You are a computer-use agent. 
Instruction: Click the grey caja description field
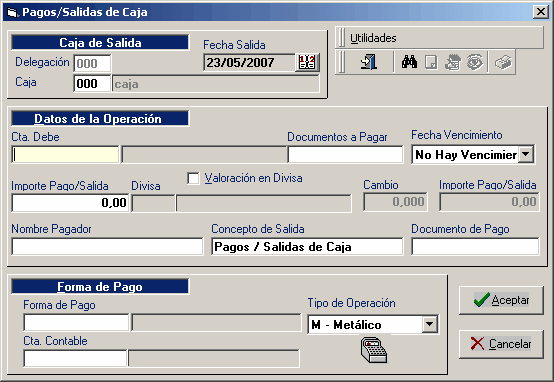[x=216, y=84]
